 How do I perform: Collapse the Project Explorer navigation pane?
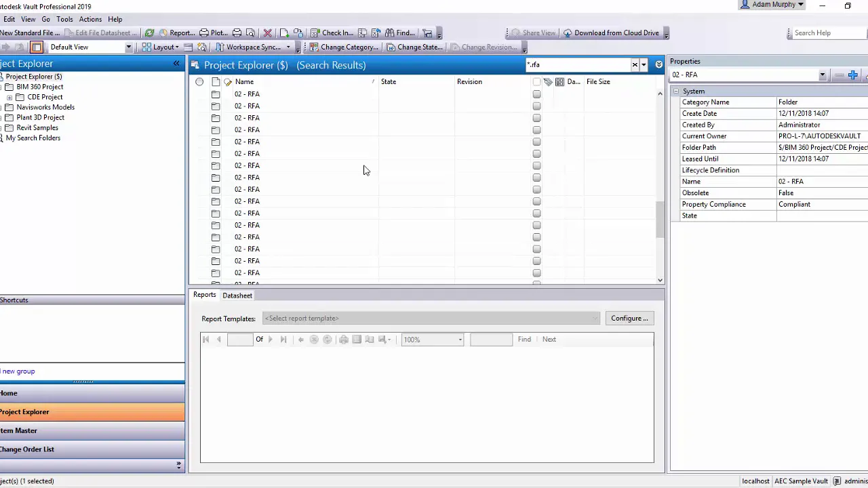[176, 64]
